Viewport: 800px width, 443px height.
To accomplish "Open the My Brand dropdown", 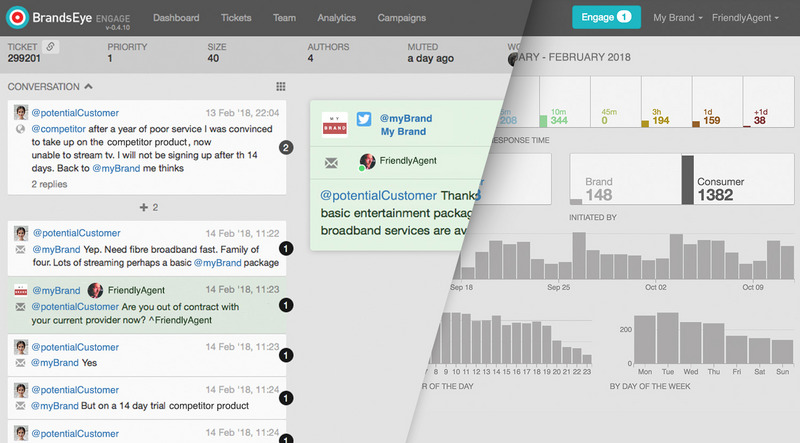I will click(x=678, y=18).
